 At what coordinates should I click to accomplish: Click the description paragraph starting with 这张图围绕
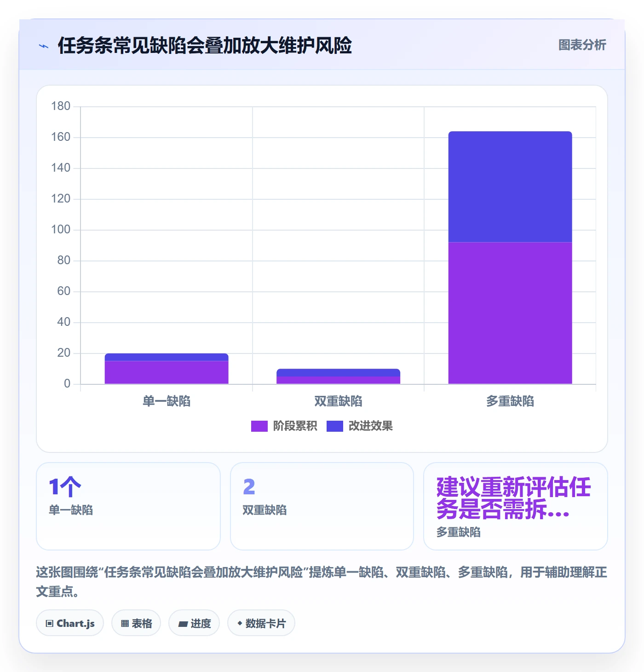(x=322, y=582)
